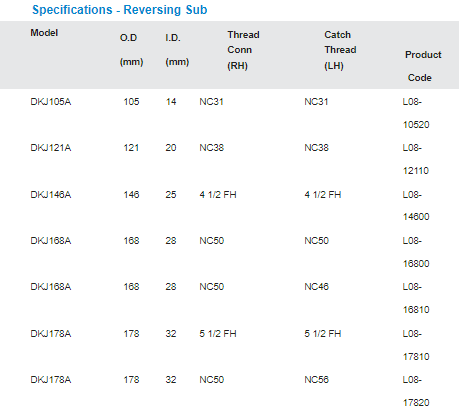460x417 pixels.
Task: Select the Catch Thread (LH) header
Action: [x=340, y=50]
